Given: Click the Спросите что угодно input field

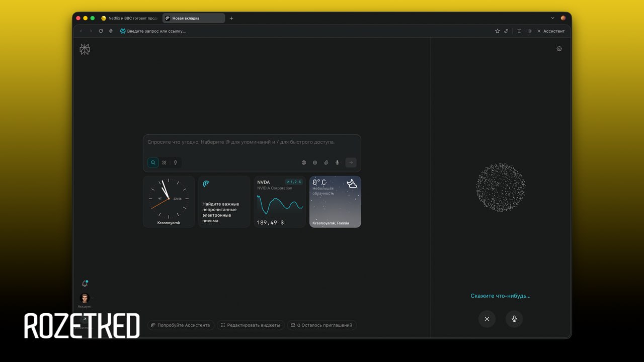Looking at the screenshot, I should coord(252,142).
